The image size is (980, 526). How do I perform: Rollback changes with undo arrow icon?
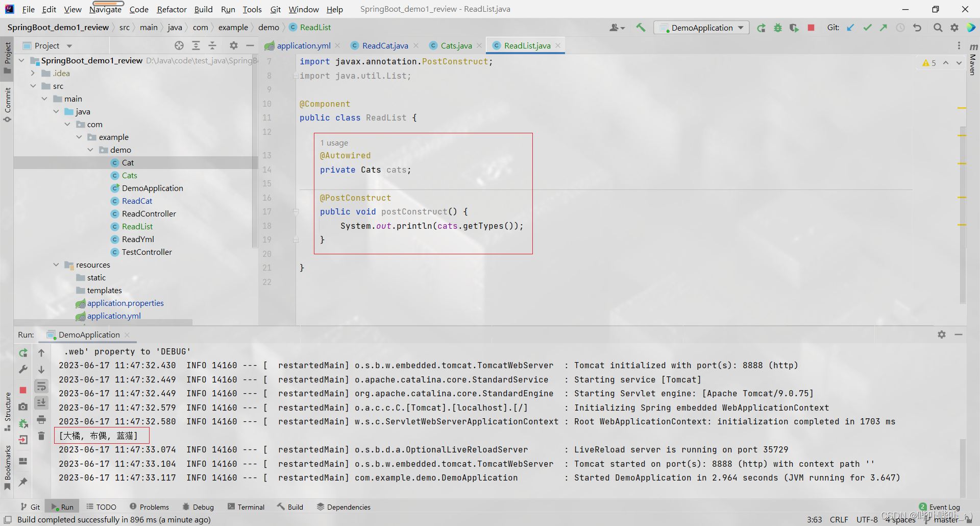pyautogui.click(x=917, y=28)
